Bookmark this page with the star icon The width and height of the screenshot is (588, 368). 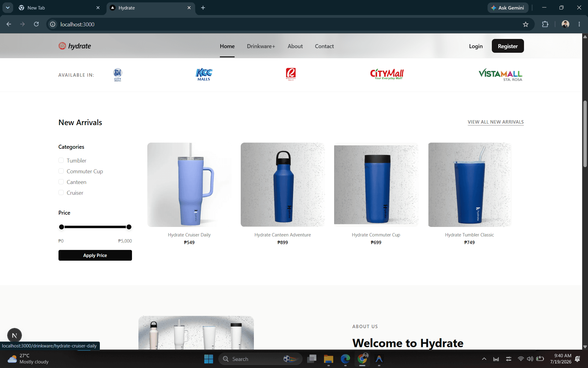526,24
